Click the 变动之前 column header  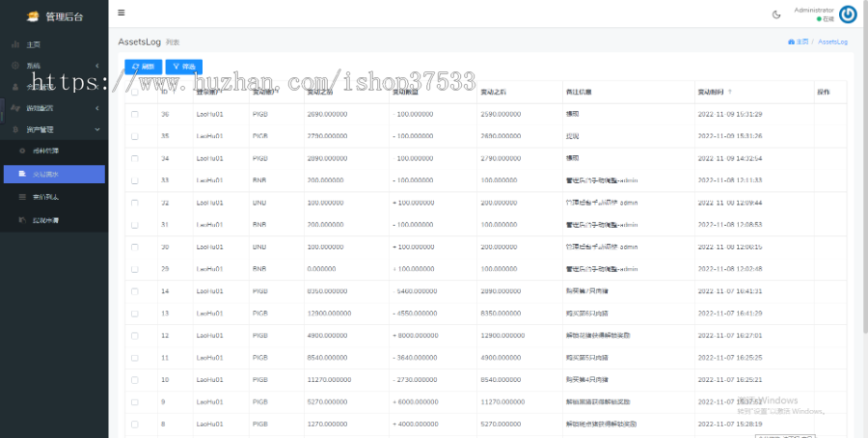[320, 92]
